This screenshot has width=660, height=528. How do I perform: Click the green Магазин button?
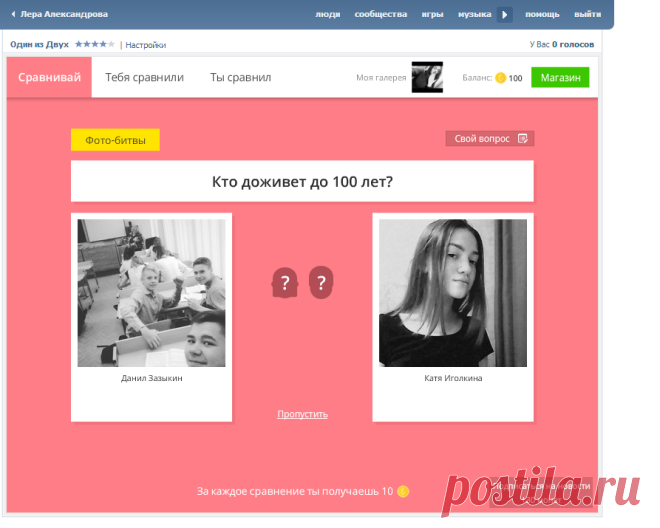pos(560,77)
